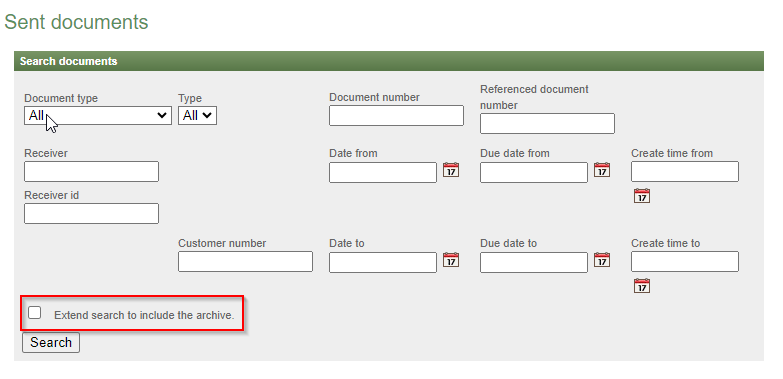Screen dimensions: 783x379
Task: Click the Extend search to include the archive label
Action: [x=144, y=315]
